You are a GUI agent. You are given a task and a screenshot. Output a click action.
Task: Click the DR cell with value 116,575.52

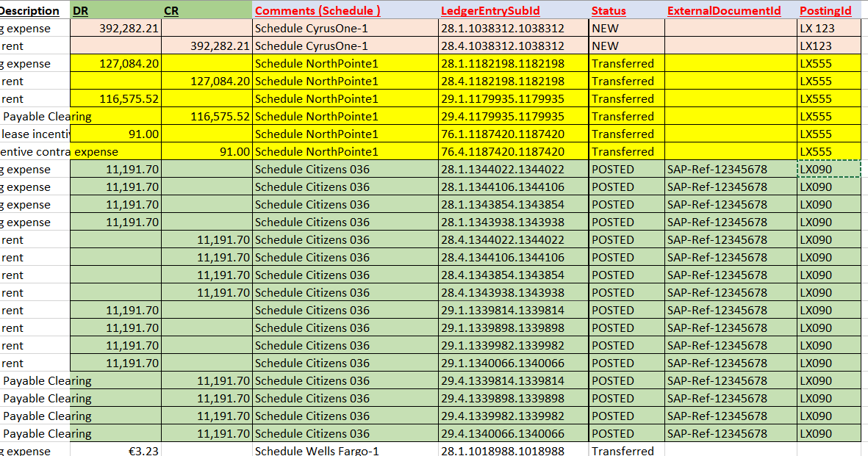click(116, 99)
